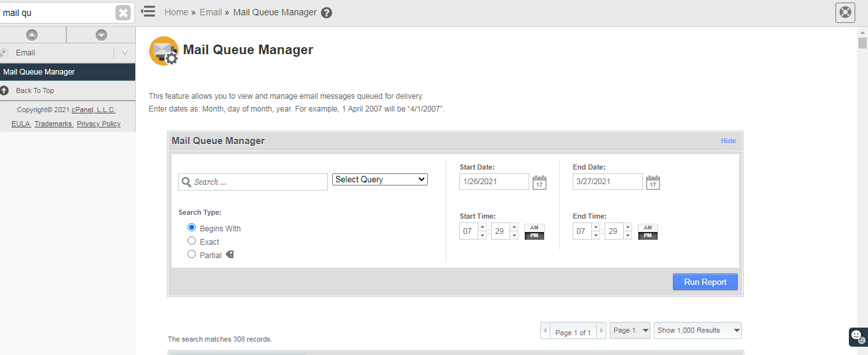Open the Trademarks link

click(x=54, y=124)
